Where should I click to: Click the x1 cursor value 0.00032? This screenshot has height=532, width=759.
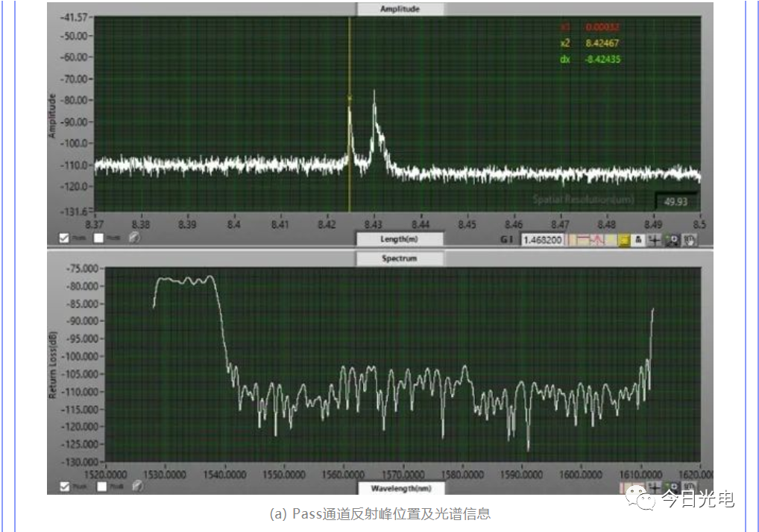click(602, 27)
